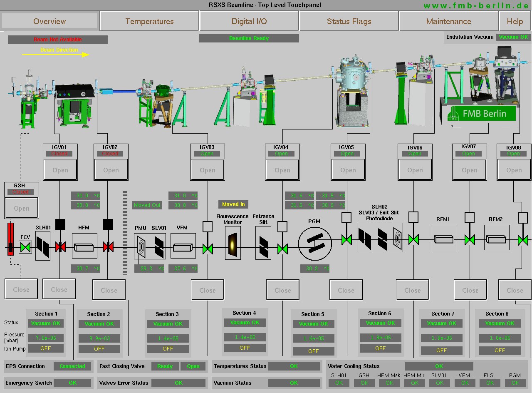Toggle the Section 8 ion pump OFF switch
This screenshot has height=393, width=532.
click(500, 351)
